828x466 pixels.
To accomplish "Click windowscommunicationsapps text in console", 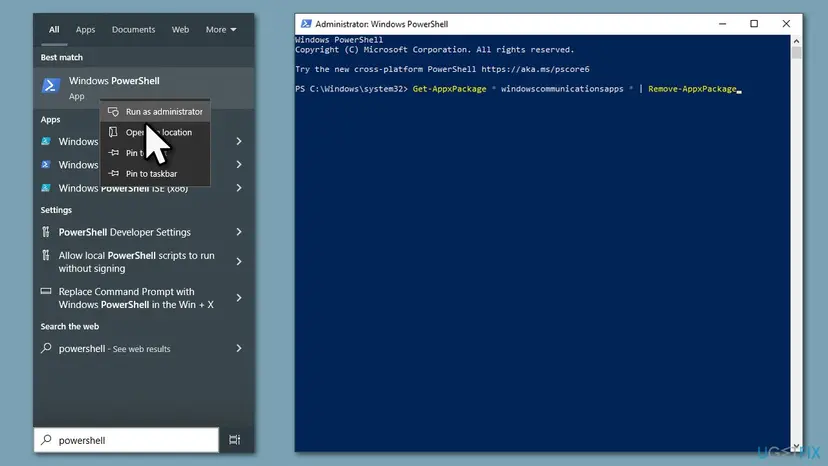I will tap(562, 89).
